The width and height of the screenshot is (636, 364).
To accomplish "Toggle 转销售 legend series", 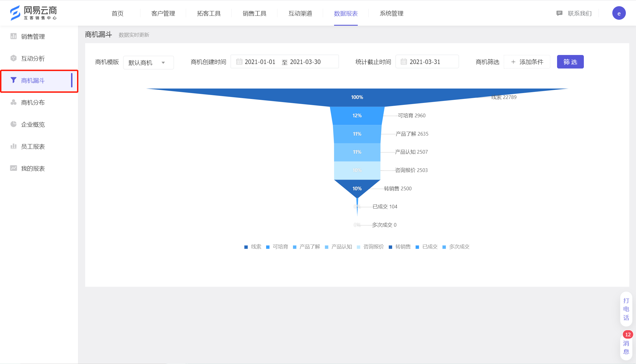I will point(399,247).
